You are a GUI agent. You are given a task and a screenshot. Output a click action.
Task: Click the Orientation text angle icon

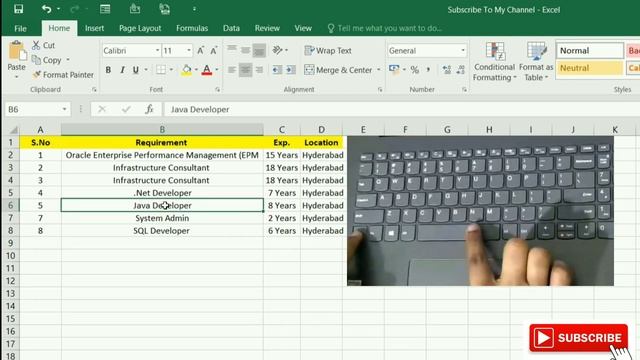point(278,50)
